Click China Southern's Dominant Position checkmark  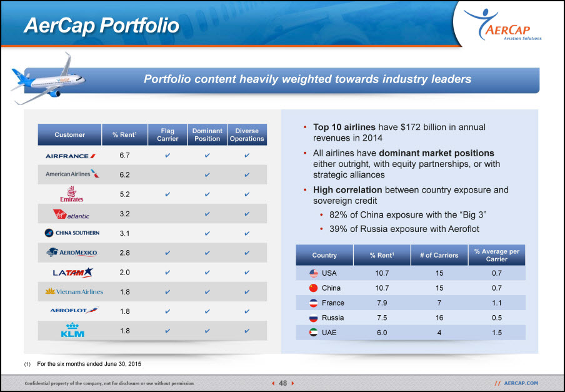click(x=207, y=233)
